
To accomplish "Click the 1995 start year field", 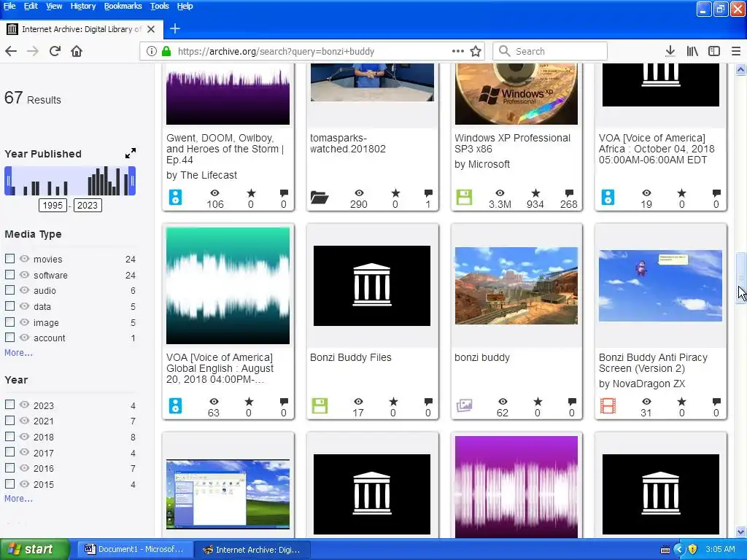I will pyautogui.click(x=53, y=205).
